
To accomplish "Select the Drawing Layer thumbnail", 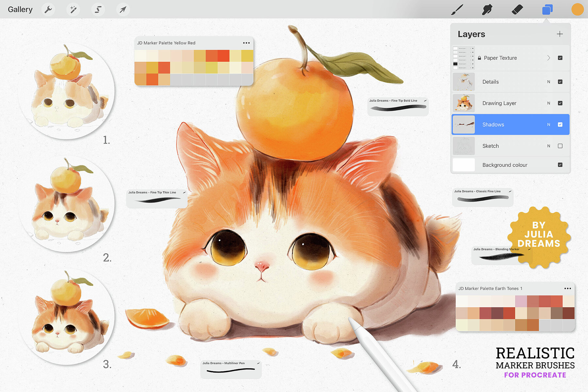I will (x=464, y=103).
